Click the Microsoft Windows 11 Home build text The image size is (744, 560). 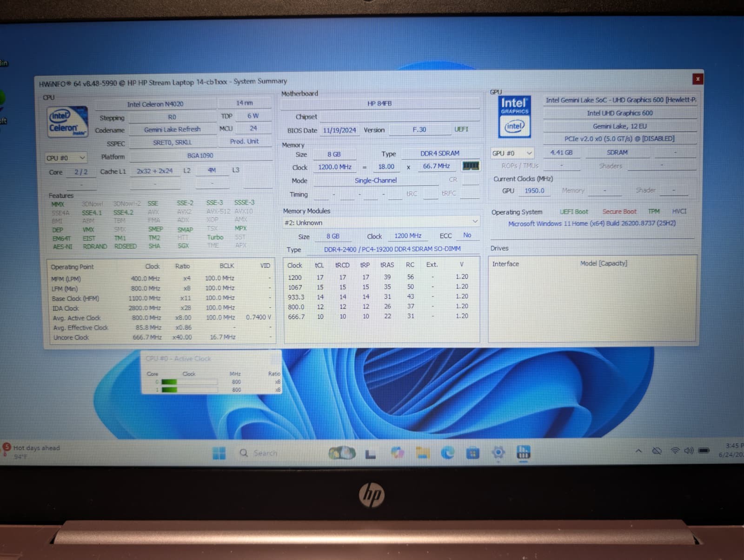[x=592, y=224]
